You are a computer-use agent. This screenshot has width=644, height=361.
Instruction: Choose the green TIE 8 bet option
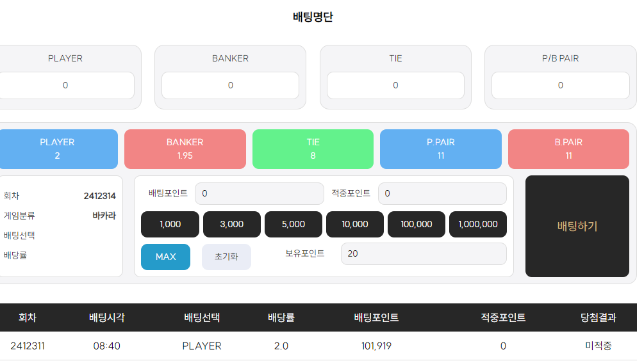[313, 148]
